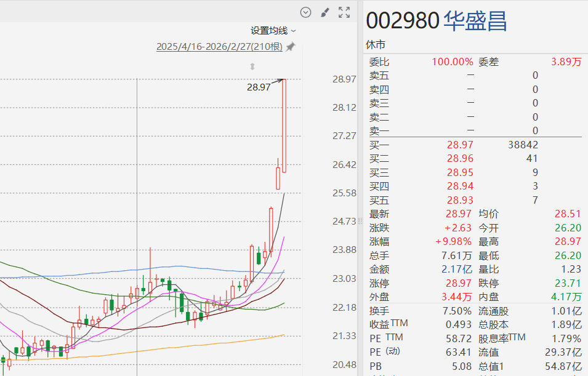Viewport: 588px width, 376px height.
Task: Pin the 2025/4/16-2026/2/27 range display
Action: pos(291,47)
